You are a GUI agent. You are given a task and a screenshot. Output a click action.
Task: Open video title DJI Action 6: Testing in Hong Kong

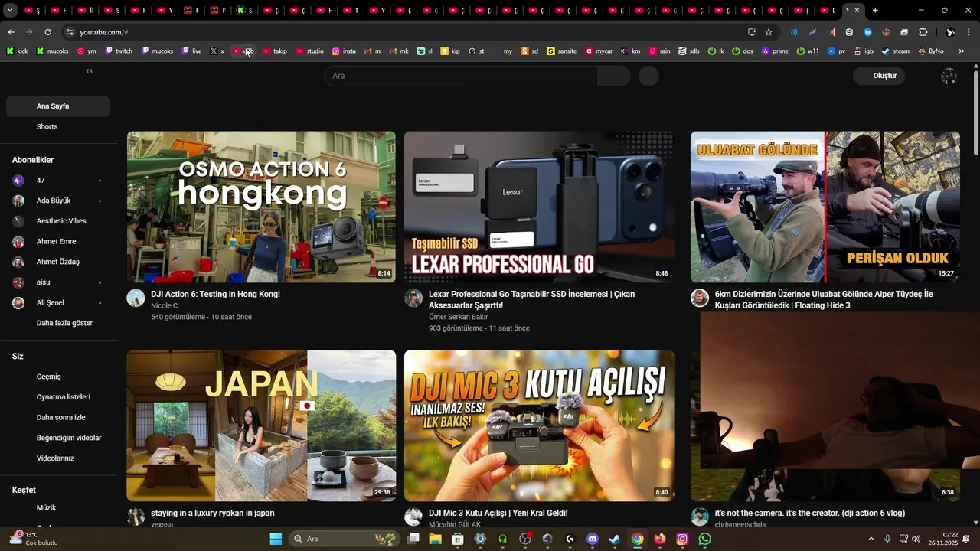point(215,294)
